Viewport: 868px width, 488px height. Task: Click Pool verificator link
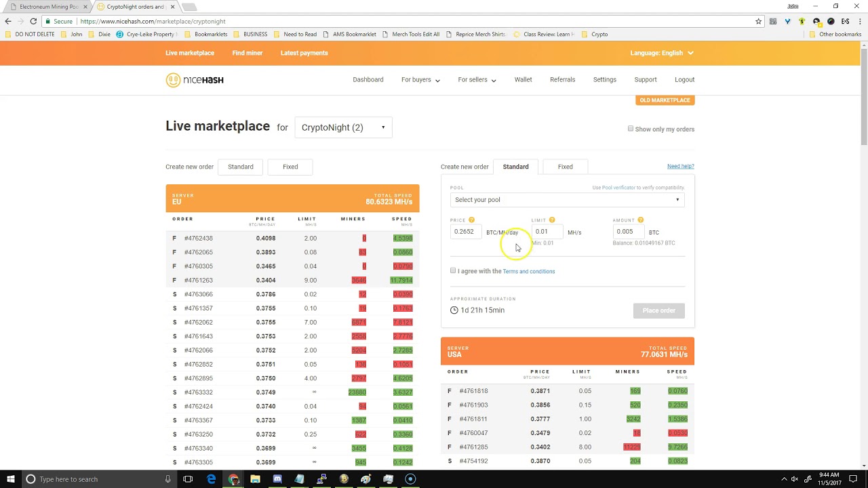click(618, 188)
